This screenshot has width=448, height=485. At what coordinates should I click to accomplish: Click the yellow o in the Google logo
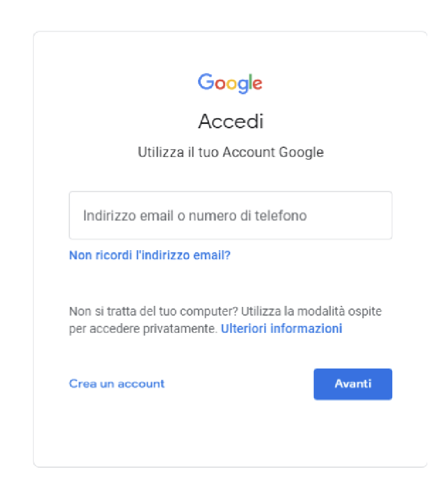click(x=232, y=84)
